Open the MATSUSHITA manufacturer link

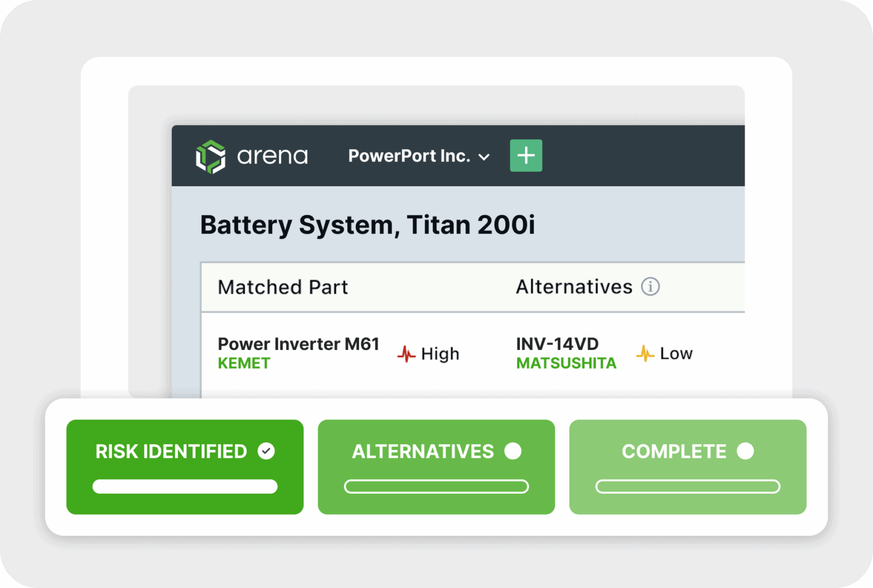[566, 364]
